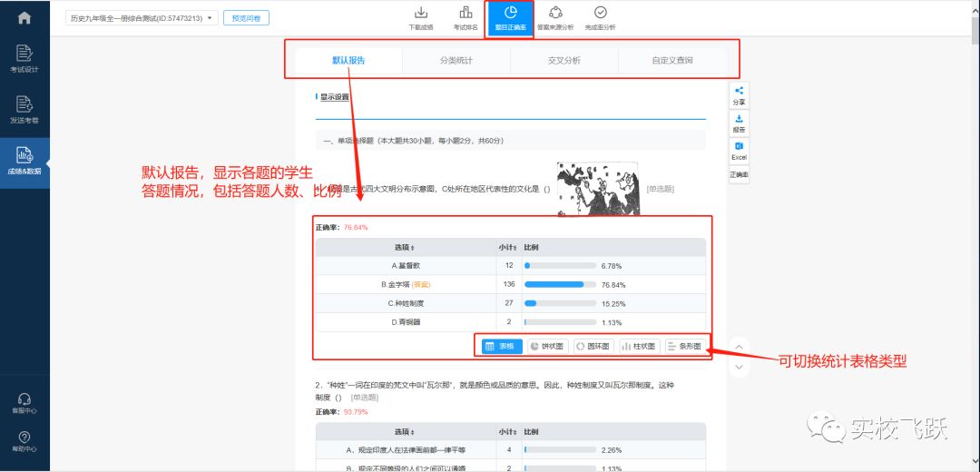Select the 交叉分析 tab

coord(563,61)
